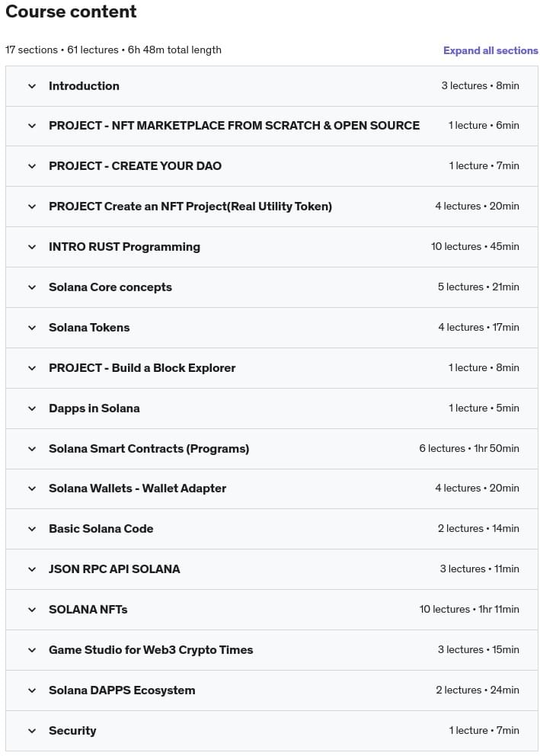Click the SOLANA NFTs section heading
This screenshot has height=756, width=540.
[x=88, y=610]
